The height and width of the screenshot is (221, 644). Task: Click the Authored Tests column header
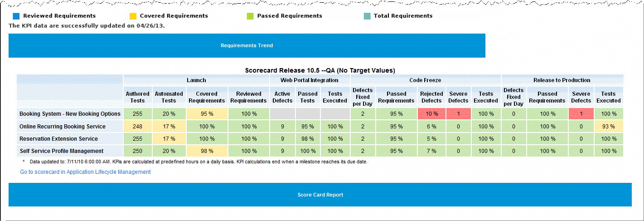click(x=137, y=97)
